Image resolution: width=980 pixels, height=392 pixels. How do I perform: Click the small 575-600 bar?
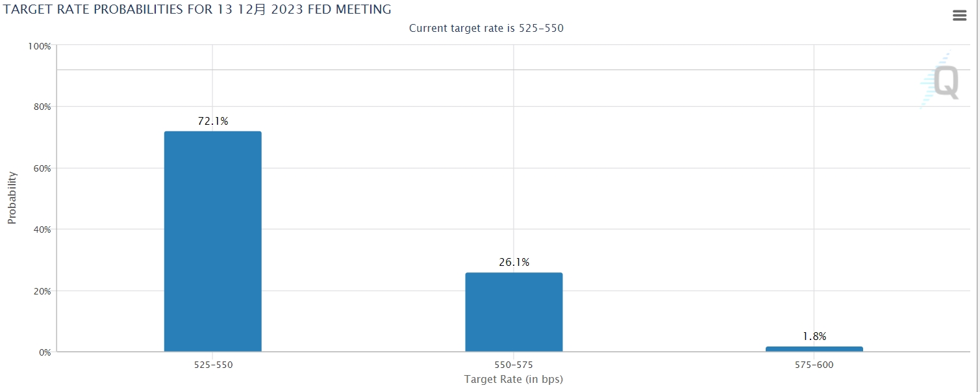814,349
